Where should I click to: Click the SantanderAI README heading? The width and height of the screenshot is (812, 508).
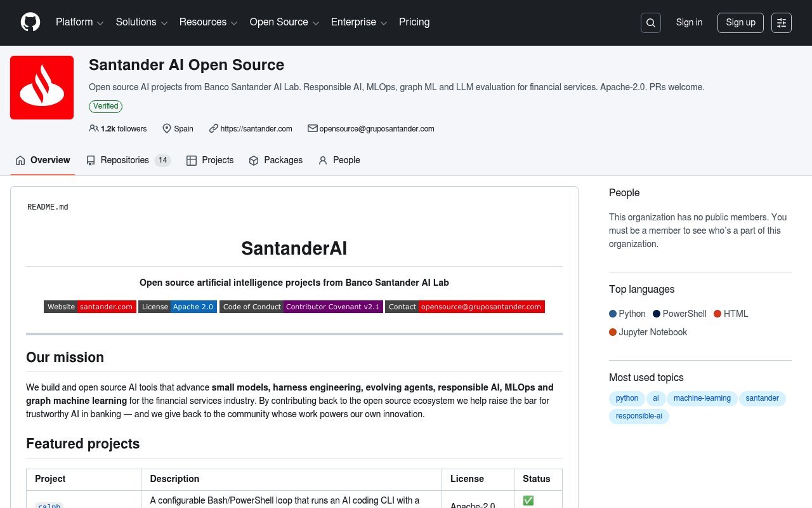pos(294,248)
